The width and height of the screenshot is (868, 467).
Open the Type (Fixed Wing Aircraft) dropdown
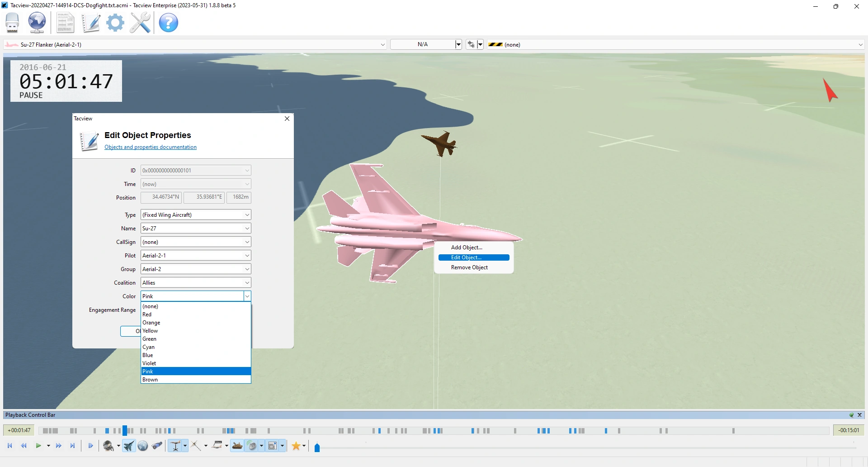(x=196, y=215)
